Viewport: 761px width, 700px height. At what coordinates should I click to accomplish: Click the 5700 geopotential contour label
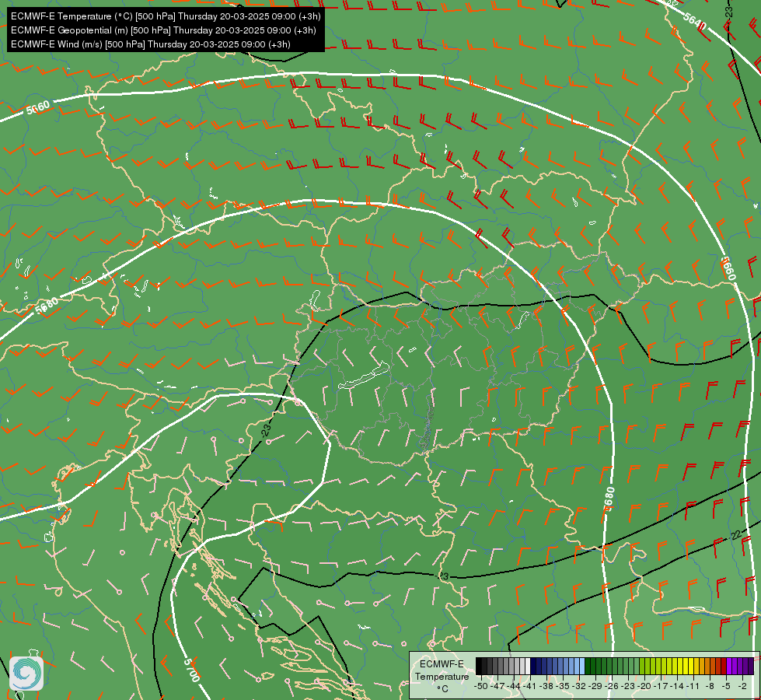[x=192, y=670]
